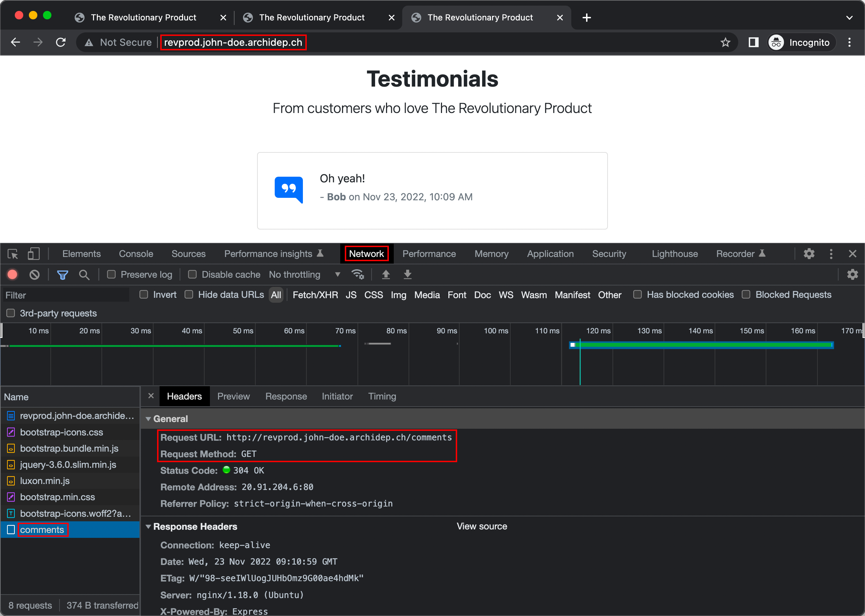Export the network log as HAR

coord(407,274)
